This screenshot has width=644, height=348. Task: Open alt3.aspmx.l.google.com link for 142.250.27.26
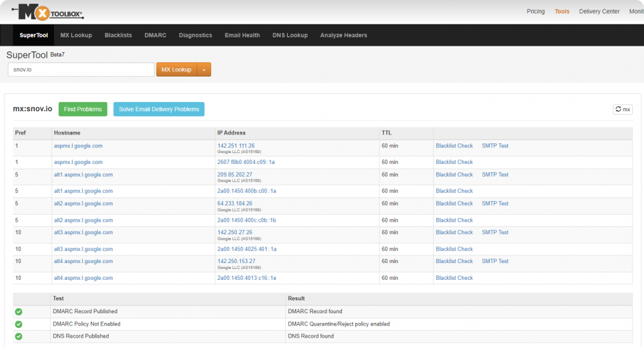point(83,232)
